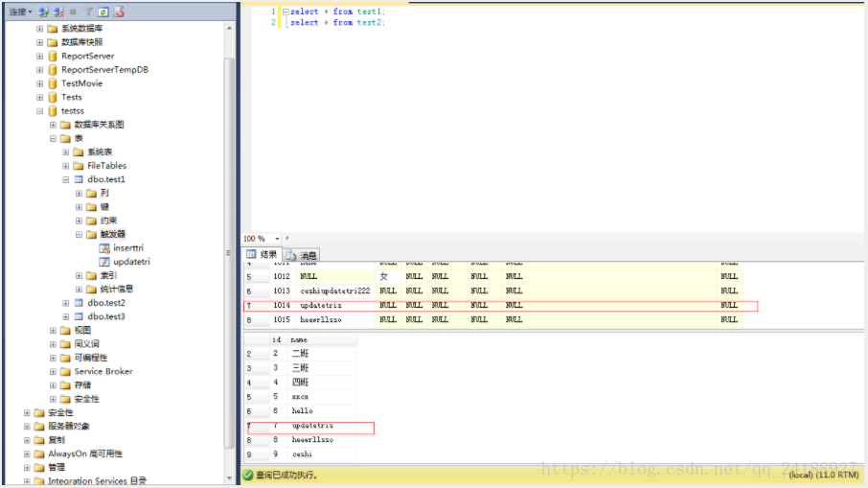Click the 系统数据库 folder icon

pos(53,29)
